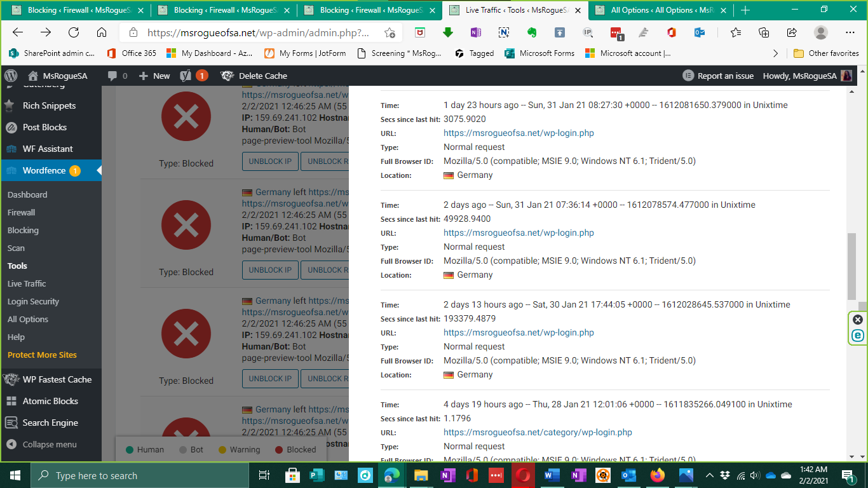
Task: Open the category/wp-login.php URL link
Action: (538, 432)
